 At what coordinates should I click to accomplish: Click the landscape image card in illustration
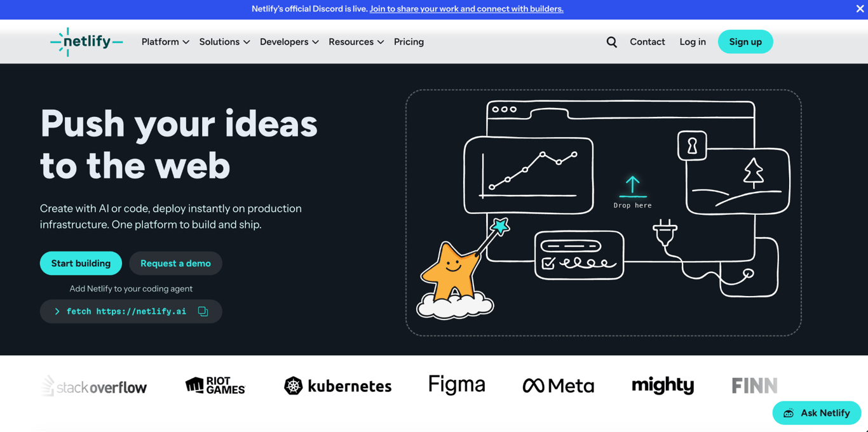pyautogui.click(x=738, y=181)
